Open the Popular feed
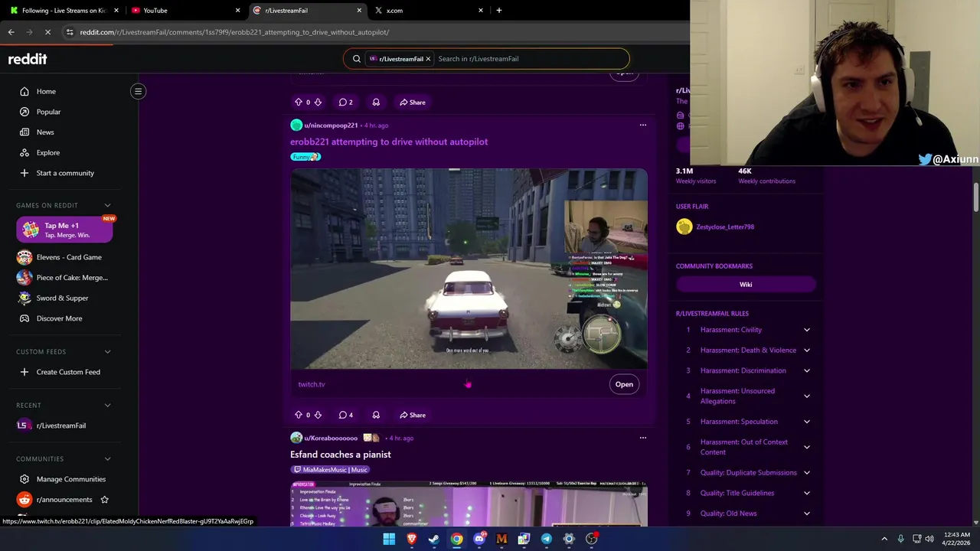Screen dimensions: 980x551 [48, 112]
